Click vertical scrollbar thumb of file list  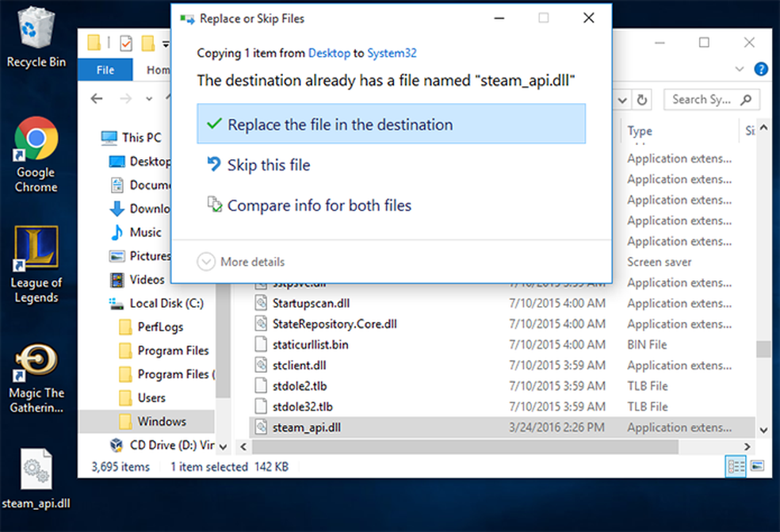(763, 349)
